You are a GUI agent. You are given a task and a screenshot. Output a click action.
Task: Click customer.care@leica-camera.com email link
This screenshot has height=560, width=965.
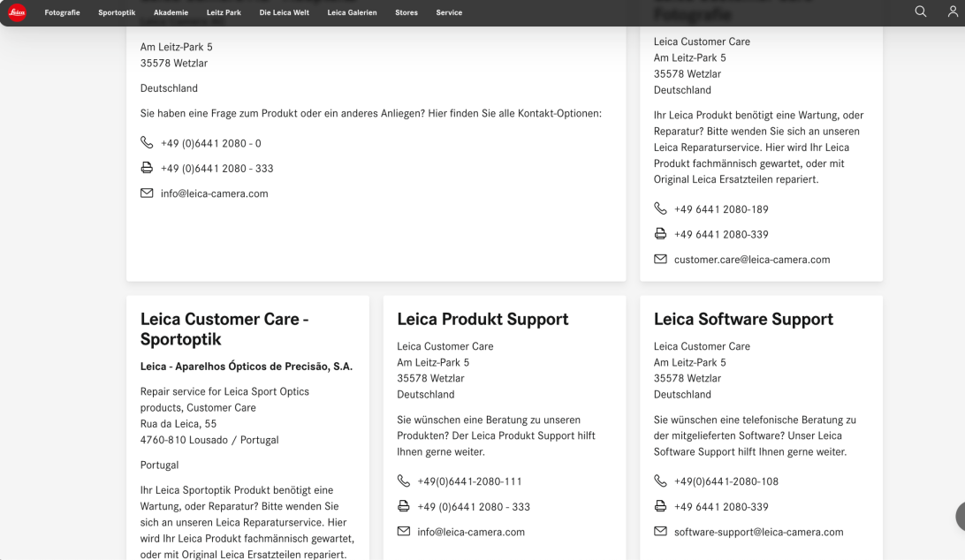752,260
